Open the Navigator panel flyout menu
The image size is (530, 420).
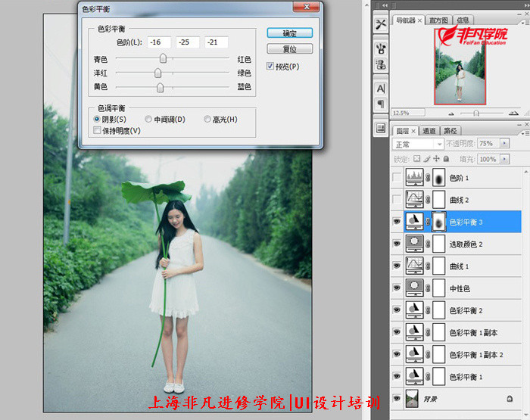click(x=525, y=23)
